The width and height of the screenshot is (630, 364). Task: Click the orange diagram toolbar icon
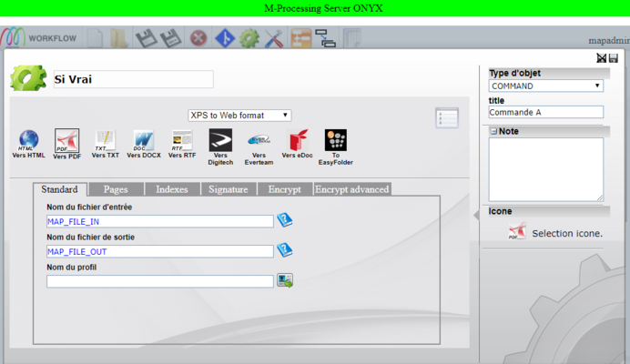[x=301, y=38]
